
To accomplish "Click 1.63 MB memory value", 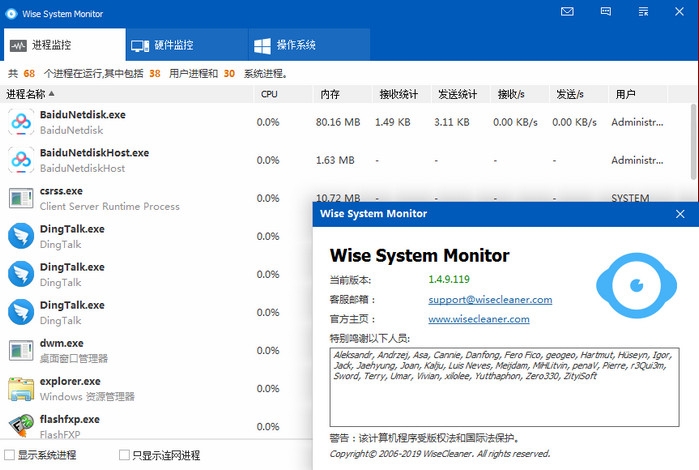I will pos(335,160).
